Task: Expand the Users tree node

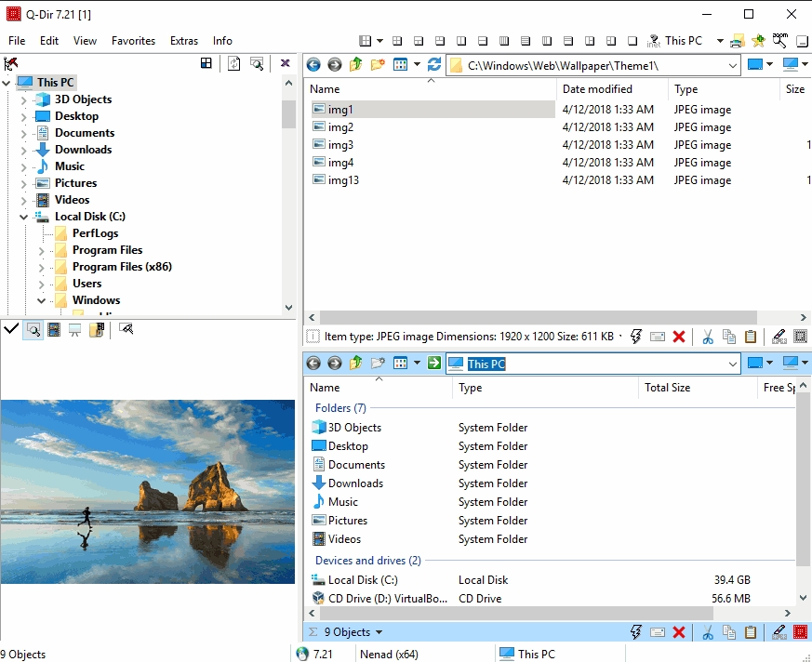Action: click(42, 285)
